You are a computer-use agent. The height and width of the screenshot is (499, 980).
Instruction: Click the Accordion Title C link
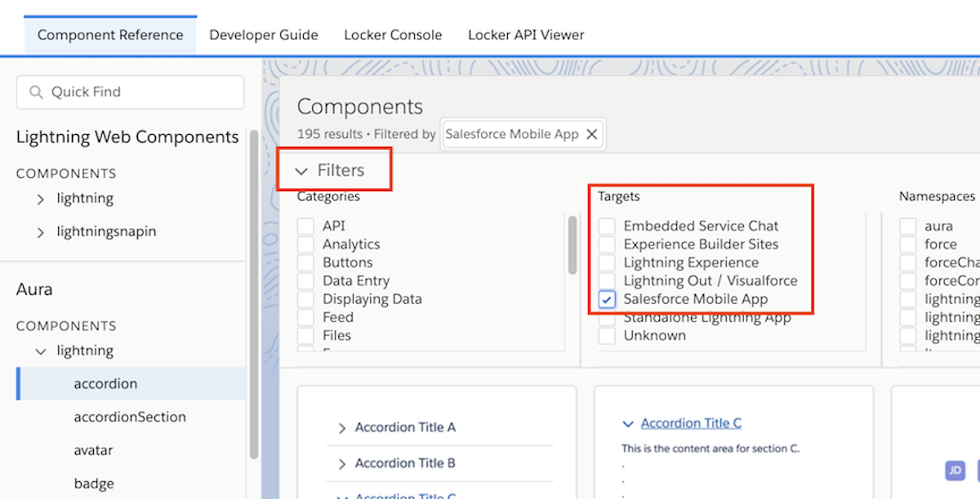691,423
